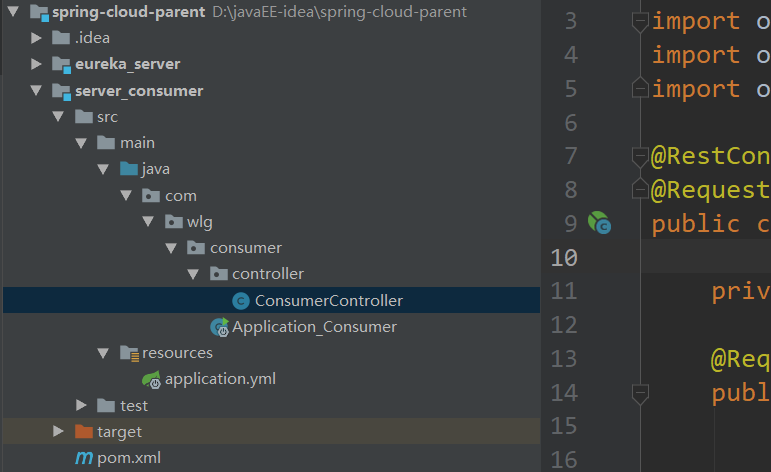Click the orange target folder icon
This screenshot has height=472, width=771.
pos(84,432)
